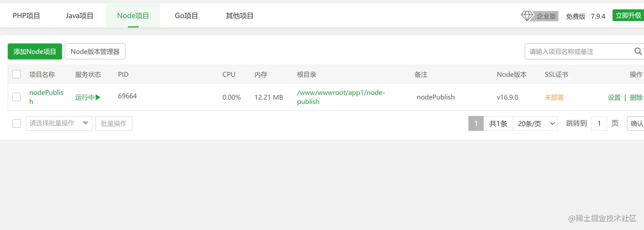Screen dimensions: 644x230
Task: Switch to the PHP项目 tab
Action: [x=26, y=16]
